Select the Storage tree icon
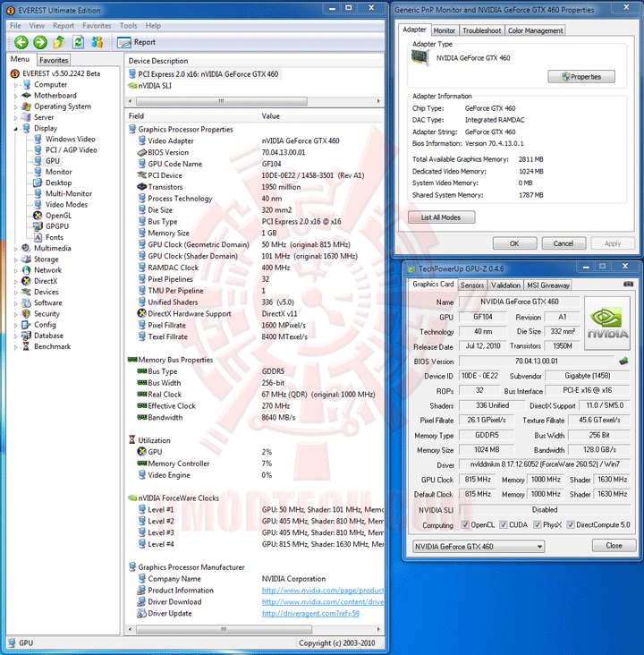This screenshot has width=644, height=655. [x=26, y=259]
